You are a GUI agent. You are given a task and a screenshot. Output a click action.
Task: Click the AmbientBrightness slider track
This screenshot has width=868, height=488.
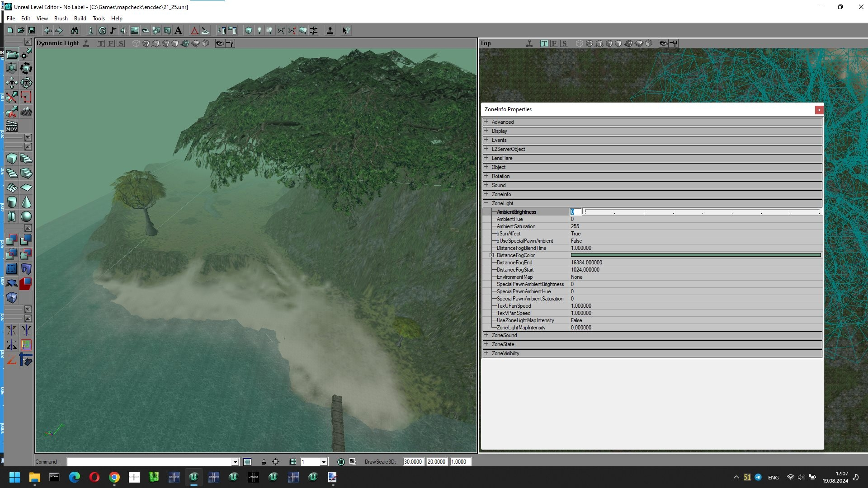click(x=702, y=212)
